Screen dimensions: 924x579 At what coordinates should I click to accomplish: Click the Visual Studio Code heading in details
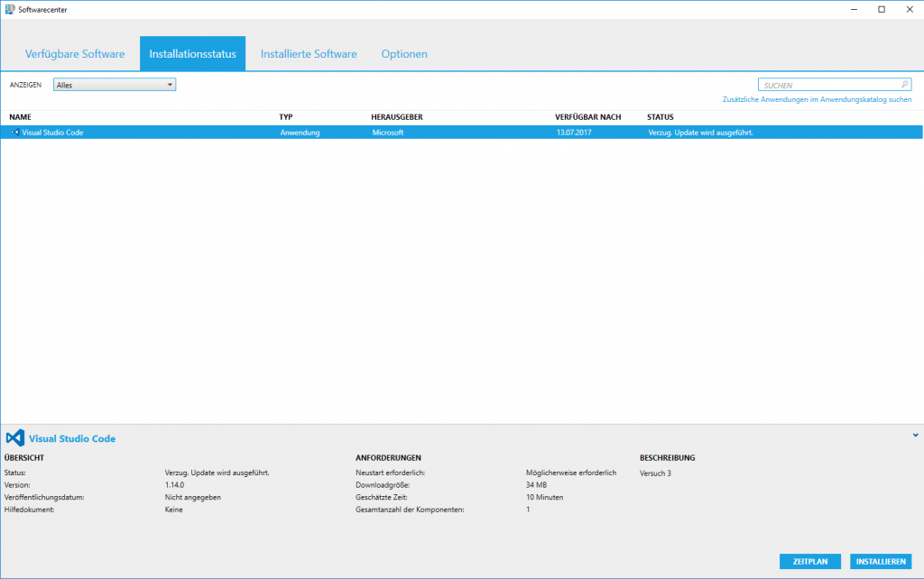(x=72, y=438)
